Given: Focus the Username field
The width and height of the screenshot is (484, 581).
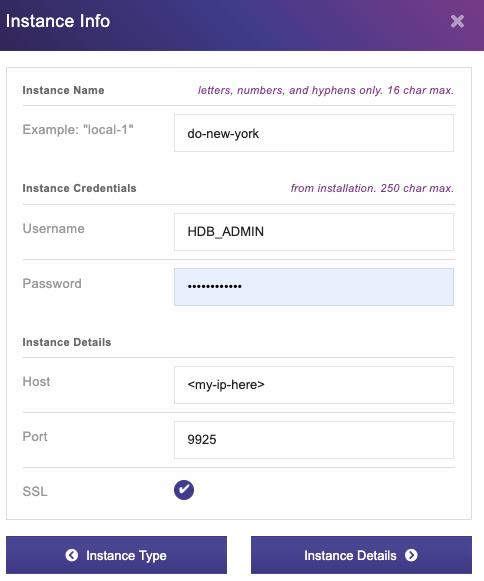Looking at the screenshot, I should (314, 232).
